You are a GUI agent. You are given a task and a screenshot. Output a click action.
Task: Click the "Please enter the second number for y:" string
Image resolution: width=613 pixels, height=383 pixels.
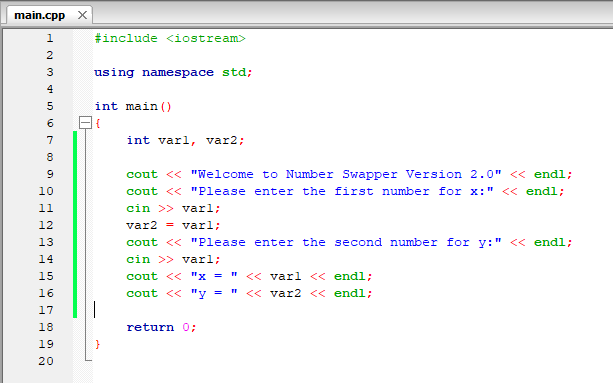pos(346,242)
